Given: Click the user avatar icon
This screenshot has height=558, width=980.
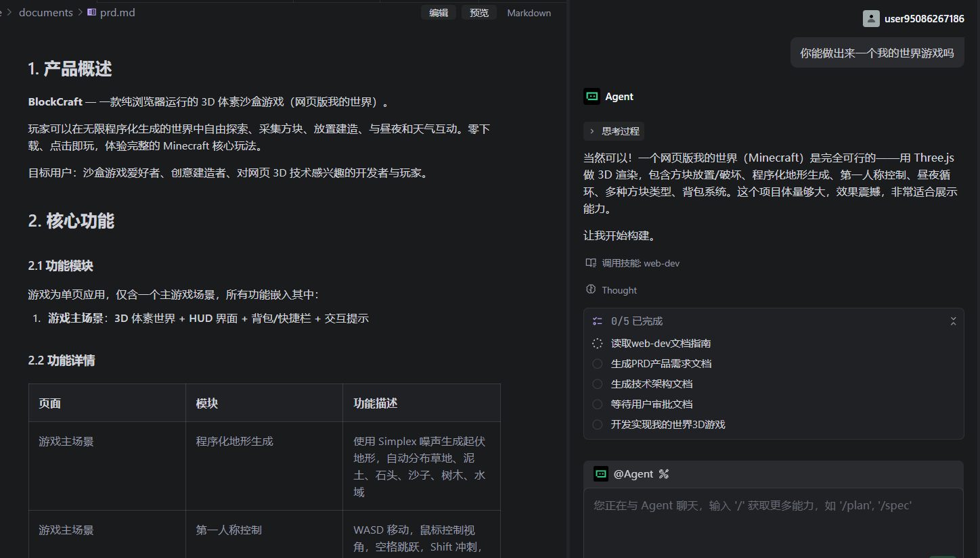Looking at the screenshot, I should [871, 18].
